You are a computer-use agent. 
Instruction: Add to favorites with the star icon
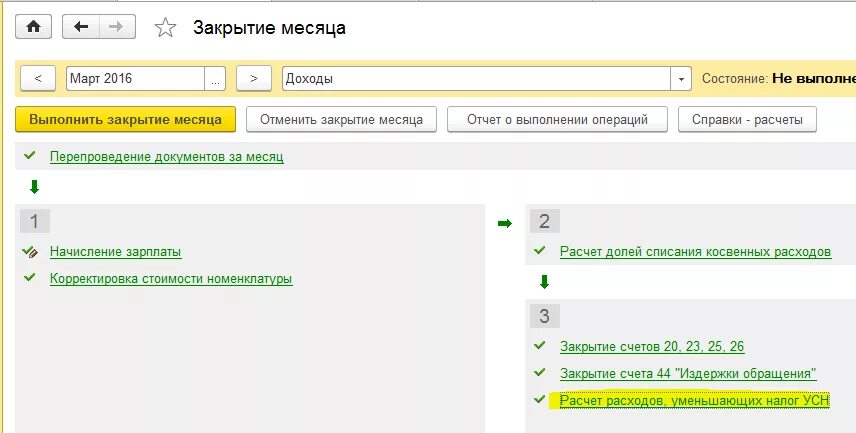[165, 27]
